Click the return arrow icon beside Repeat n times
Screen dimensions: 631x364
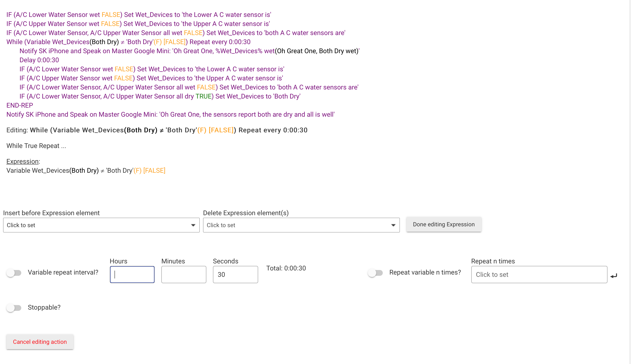coord(613,276)
